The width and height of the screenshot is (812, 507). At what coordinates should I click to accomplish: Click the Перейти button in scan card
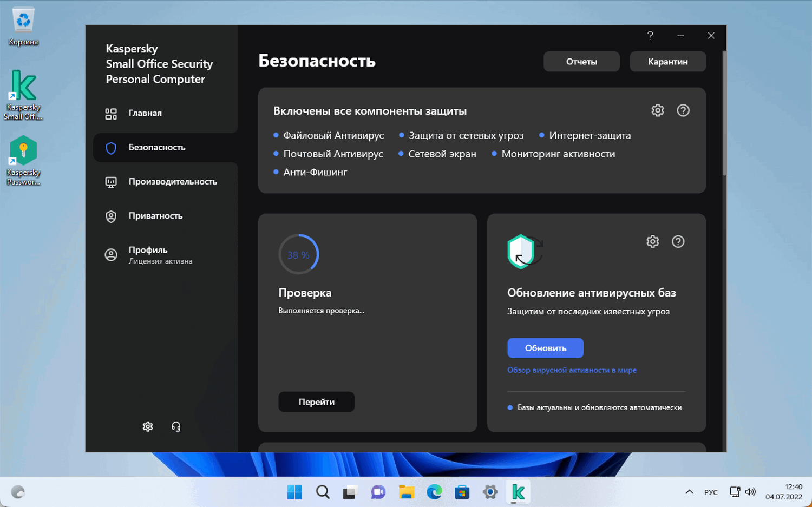click(317, 402)
